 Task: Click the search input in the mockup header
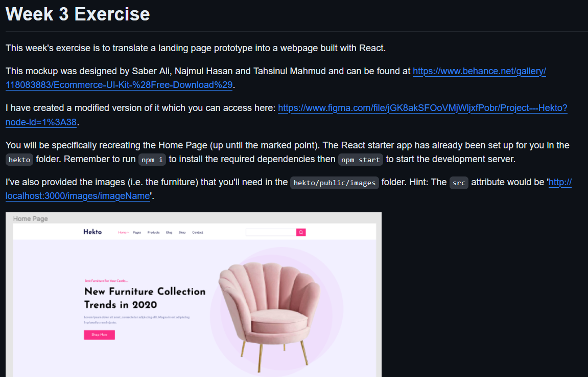point(271,232)
